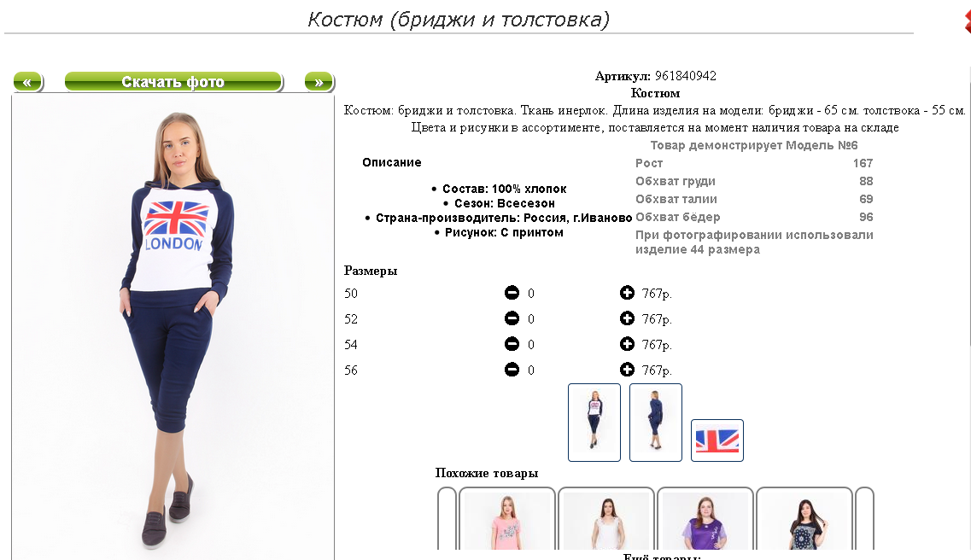Open the front view costume thumbnail
This screenshot has width=971, height=560.
[x=594, y=422]
